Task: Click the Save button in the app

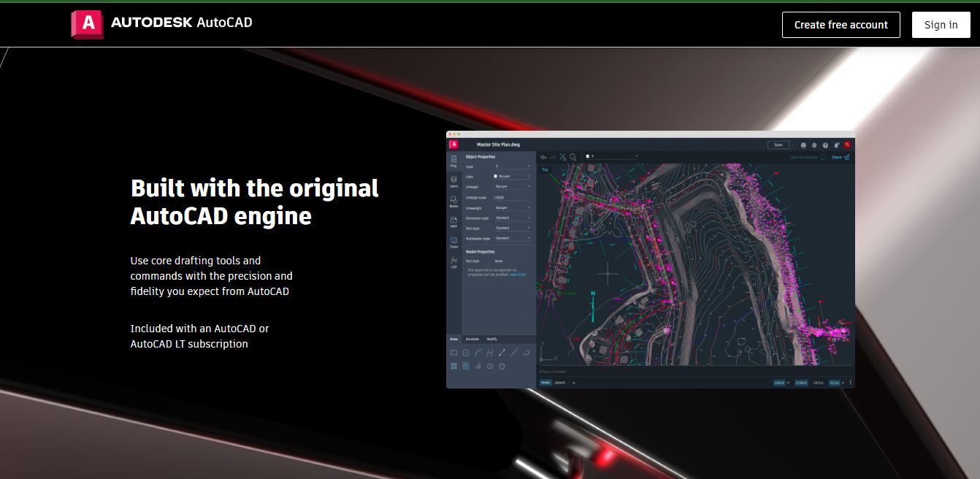Action: 778,145
